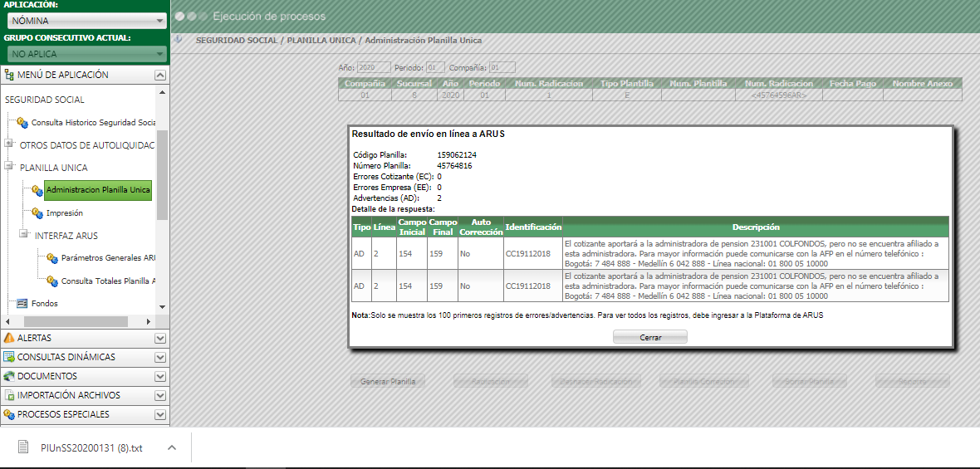
Task: Click the Compañía field showing 01
Action: (502, 67)
